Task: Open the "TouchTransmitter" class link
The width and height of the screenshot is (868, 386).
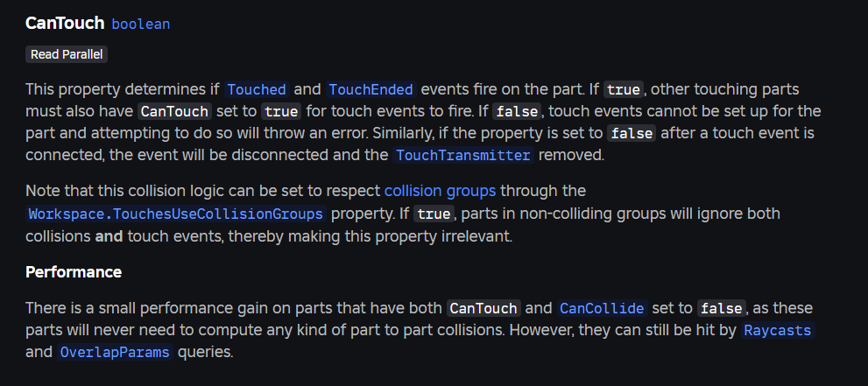Action: click(x=463, y=156)
